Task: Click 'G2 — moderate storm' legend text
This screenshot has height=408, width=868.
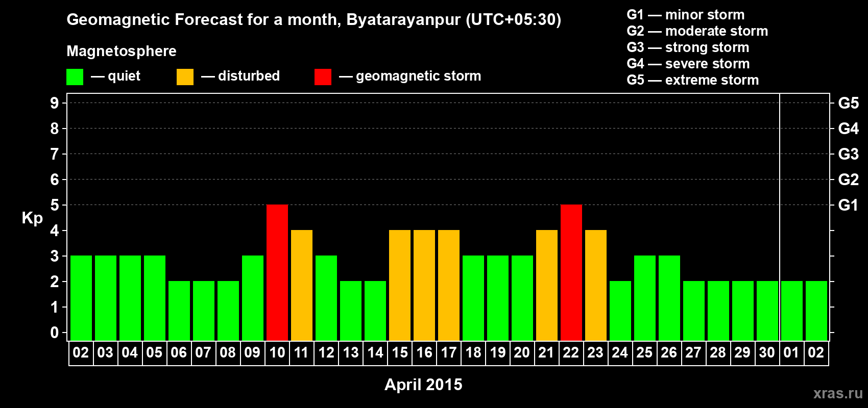Action: [697, 31]
